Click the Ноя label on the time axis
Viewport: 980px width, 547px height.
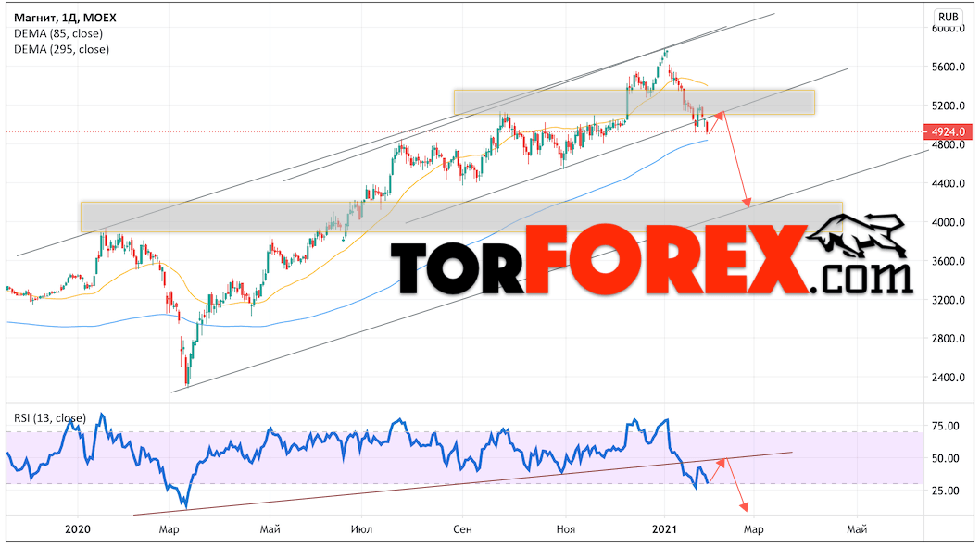(x=566, y=529)
